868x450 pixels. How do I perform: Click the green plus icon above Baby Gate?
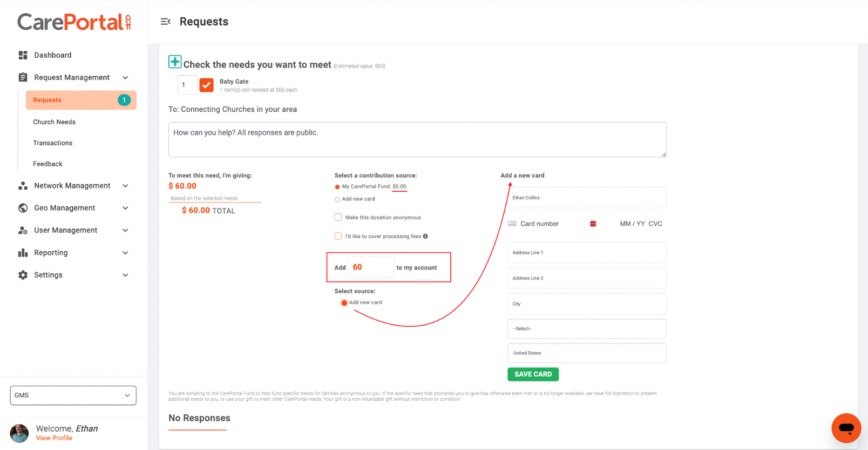tap(175, 62)
